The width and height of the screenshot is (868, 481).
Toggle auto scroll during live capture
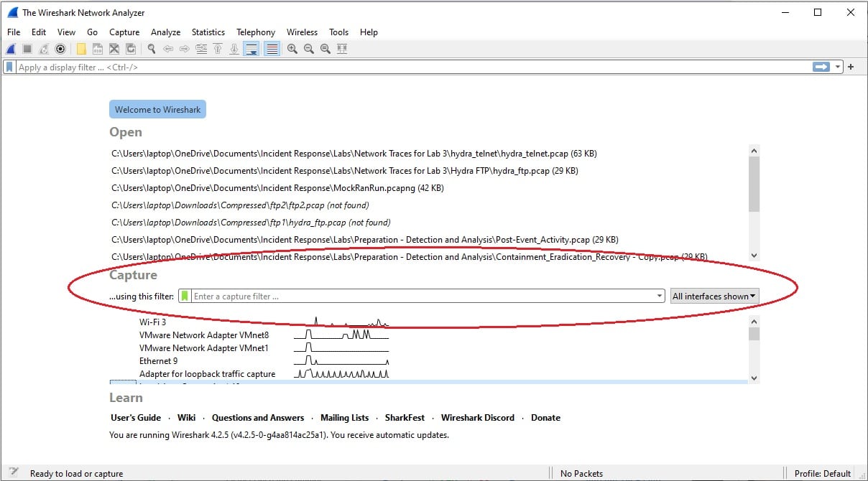coord(251,49)
